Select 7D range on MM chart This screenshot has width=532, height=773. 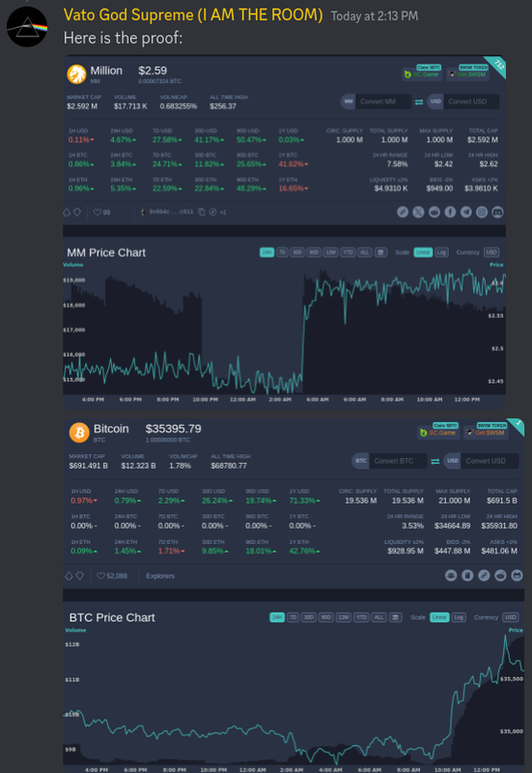pos(282,252)
